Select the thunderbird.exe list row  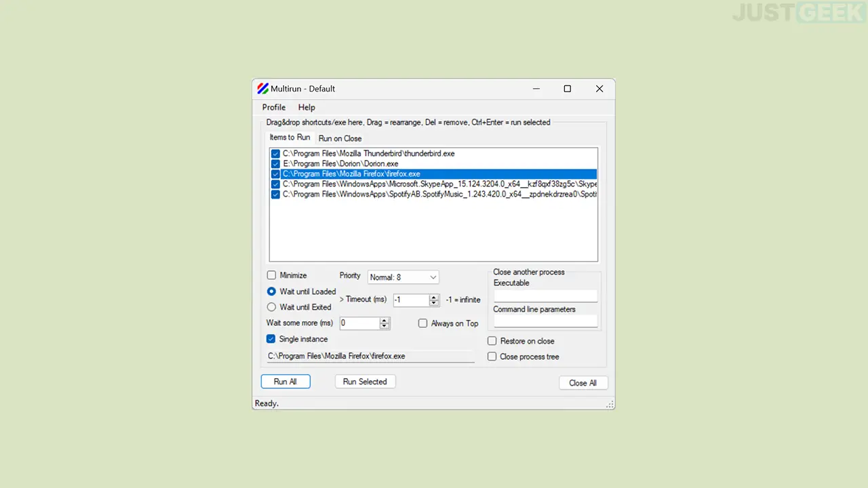[433, 154]
